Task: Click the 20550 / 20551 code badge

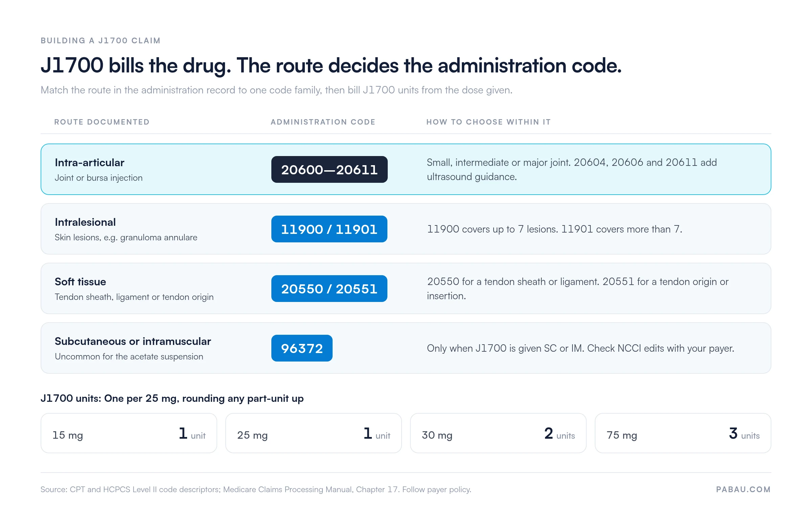Action: [x=329, y=288]
